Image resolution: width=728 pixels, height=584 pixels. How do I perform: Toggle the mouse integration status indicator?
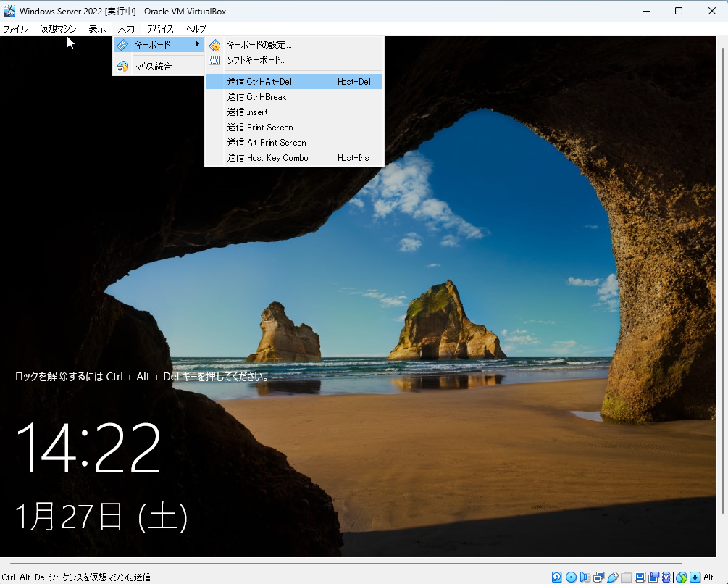click(680, 577)
